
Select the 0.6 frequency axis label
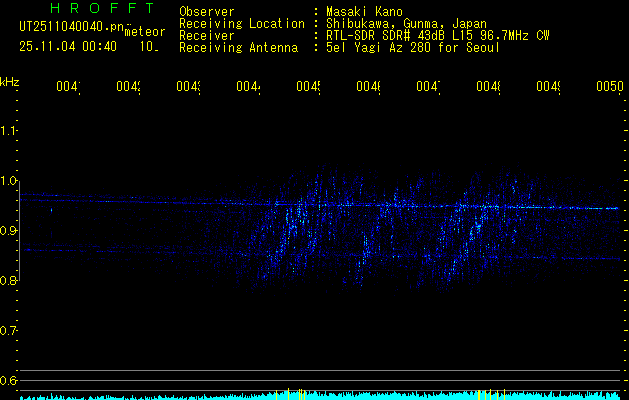coord(10,381)
